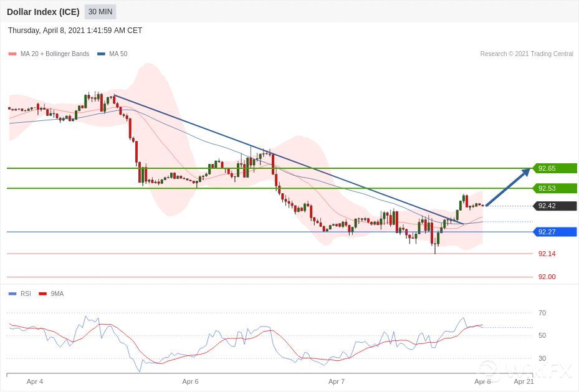Toggle the 9MA legend entry
Viewport: 579px width, 392px height.
pos(57,294)
